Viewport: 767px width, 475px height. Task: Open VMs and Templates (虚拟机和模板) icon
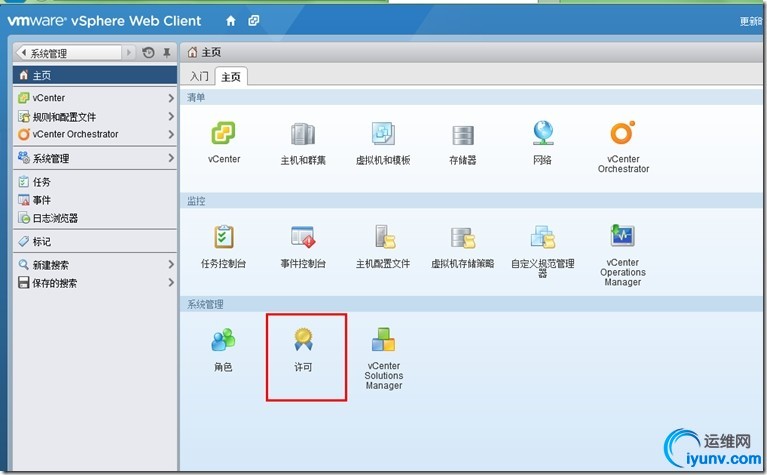coord(383,133)
